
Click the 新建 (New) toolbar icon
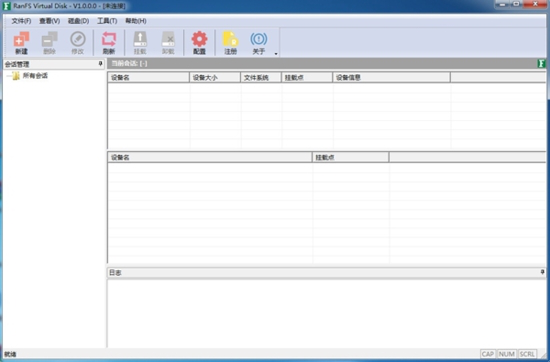(21, 42)
